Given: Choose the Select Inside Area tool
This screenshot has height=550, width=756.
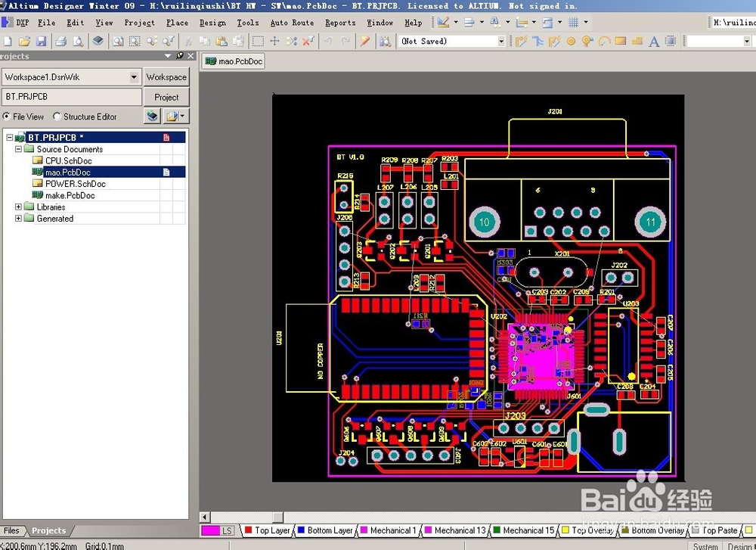Looking at the screenshot, I should click(258, 42).
